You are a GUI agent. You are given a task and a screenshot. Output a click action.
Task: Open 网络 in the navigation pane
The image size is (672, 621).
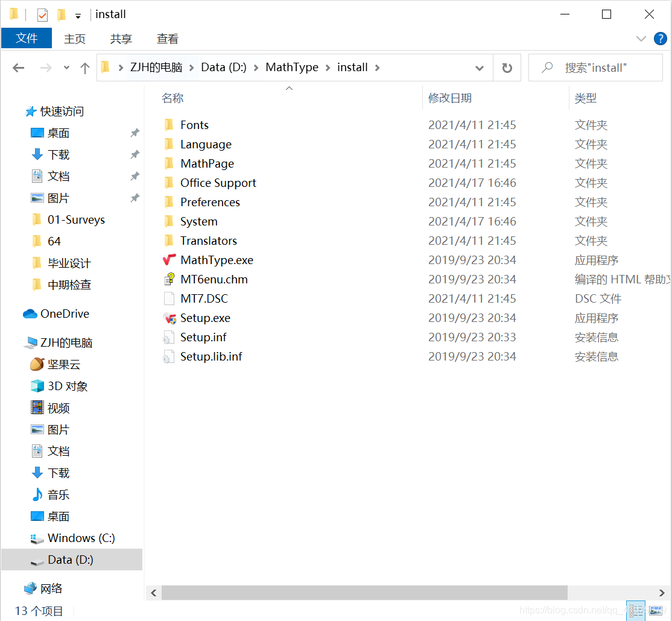click(x=43, y=589)
